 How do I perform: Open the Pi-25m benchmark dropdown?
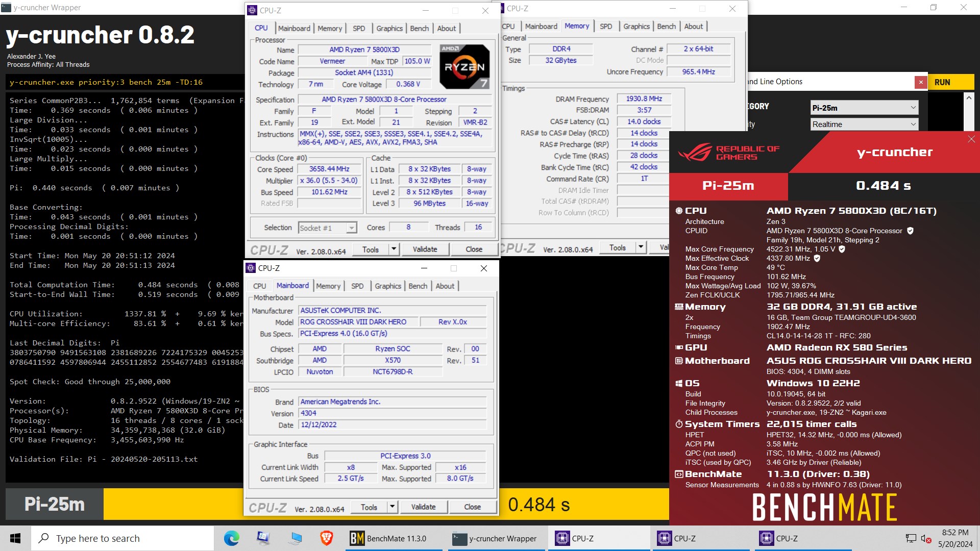pos(865,108)
